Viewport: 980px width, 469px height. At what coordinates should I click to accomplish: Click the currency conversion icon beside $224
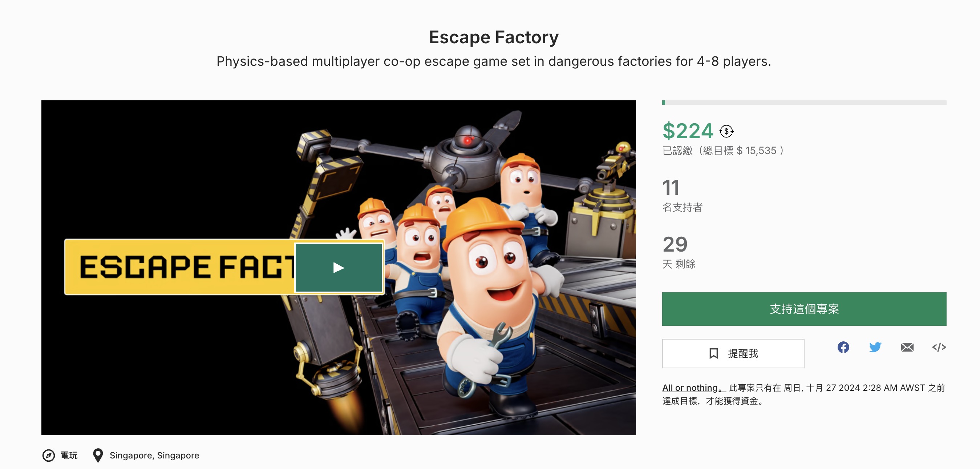point(726,132)
